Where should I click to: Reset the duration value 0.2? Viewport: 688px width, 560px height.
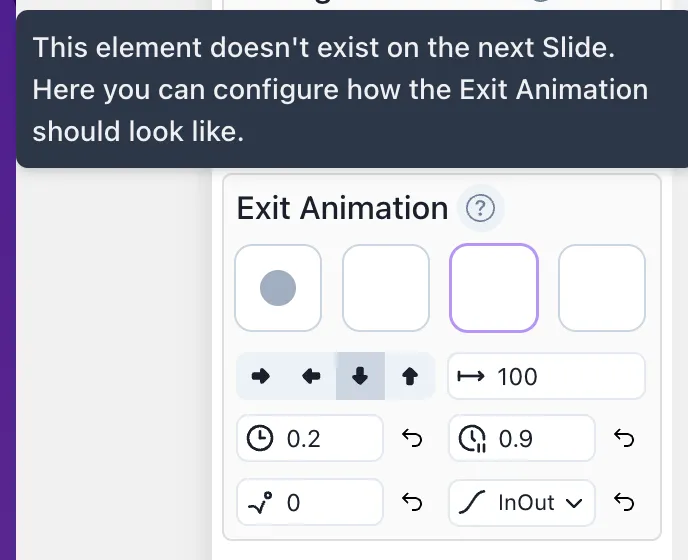coord(412,438)
